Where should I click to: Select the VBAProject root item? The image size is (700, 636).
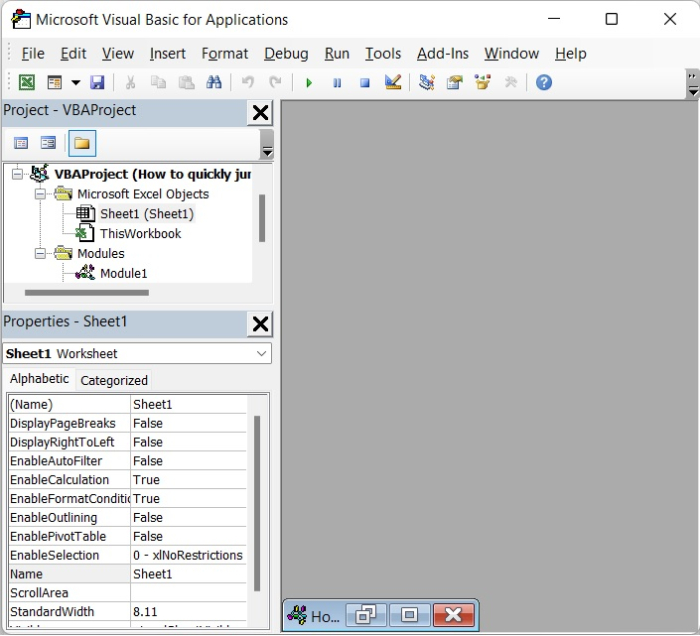152,174
